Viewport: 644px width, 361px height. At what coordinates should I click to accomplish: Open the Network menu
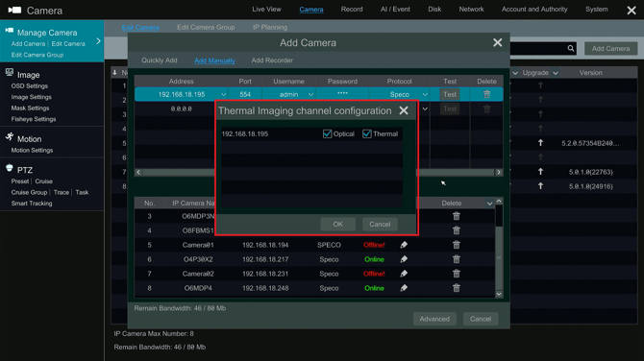pos(471,9)
